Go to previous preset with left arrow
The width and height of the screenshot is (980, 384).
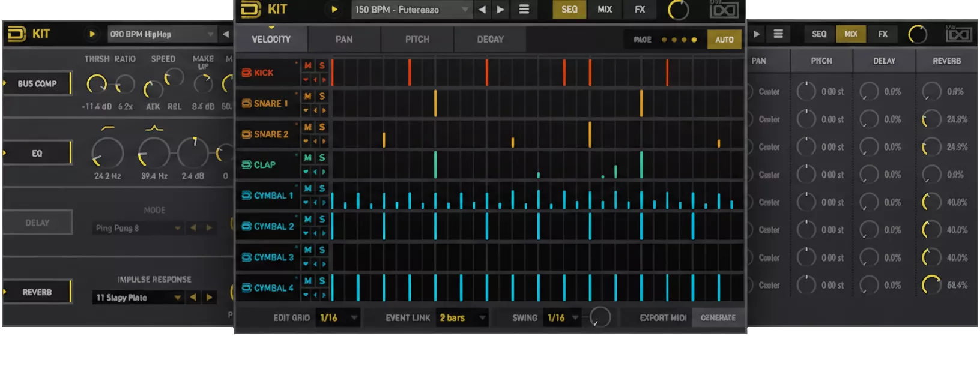tap(482, 10)
